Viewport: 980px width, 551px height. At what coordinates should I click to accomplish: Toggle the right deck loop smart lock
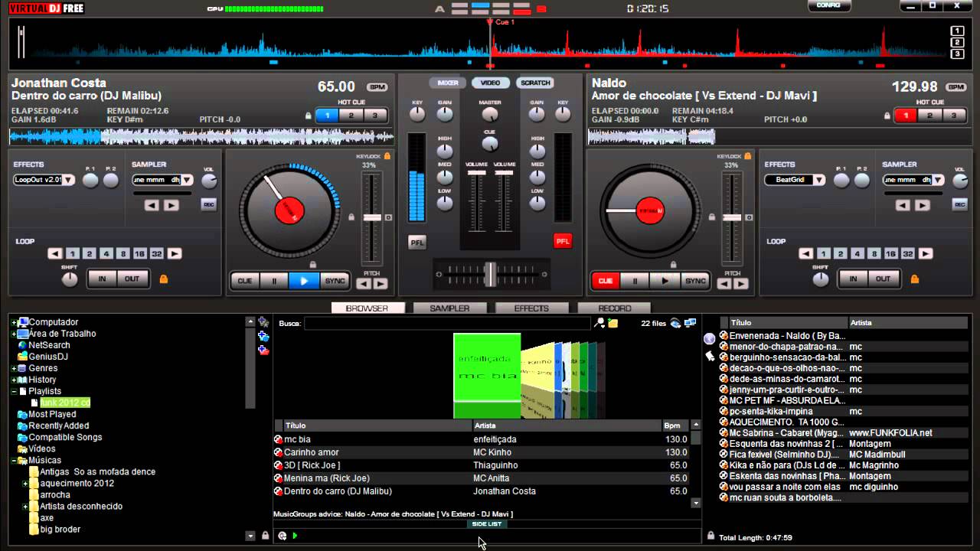coord(913,279)
